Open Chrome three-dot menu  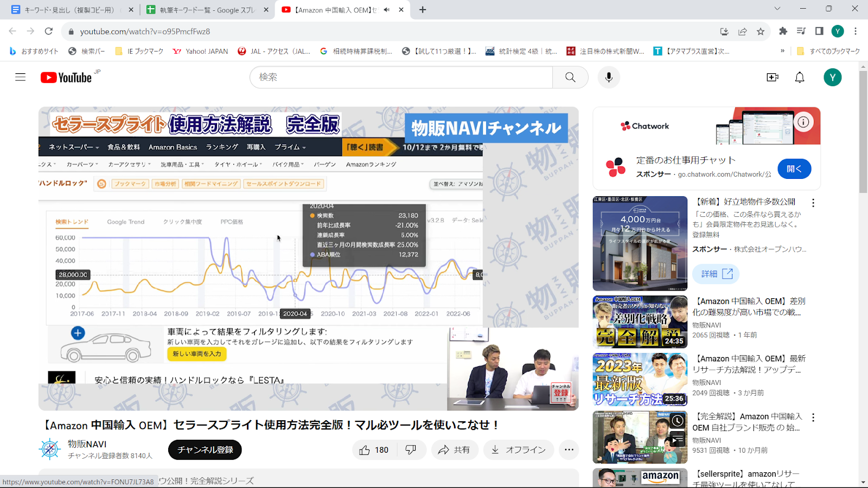(x=856, y=31)
